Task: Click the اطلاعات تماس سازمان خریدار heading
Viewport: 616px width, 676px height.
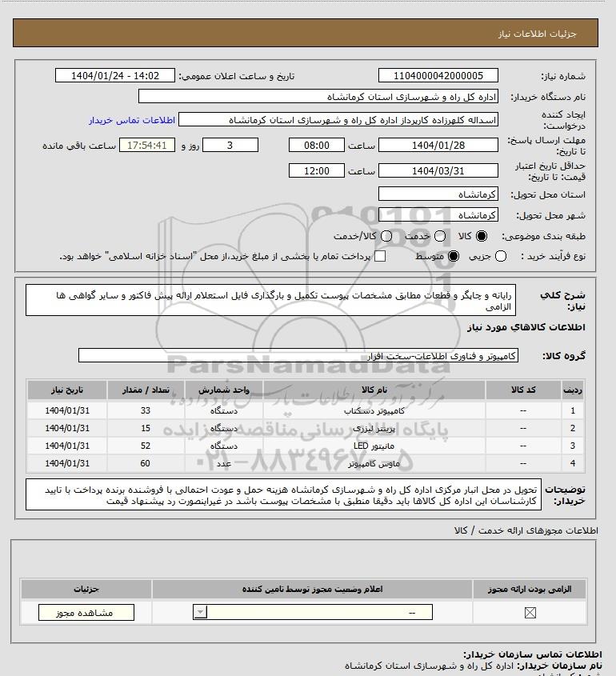Action: coord(532,654)
